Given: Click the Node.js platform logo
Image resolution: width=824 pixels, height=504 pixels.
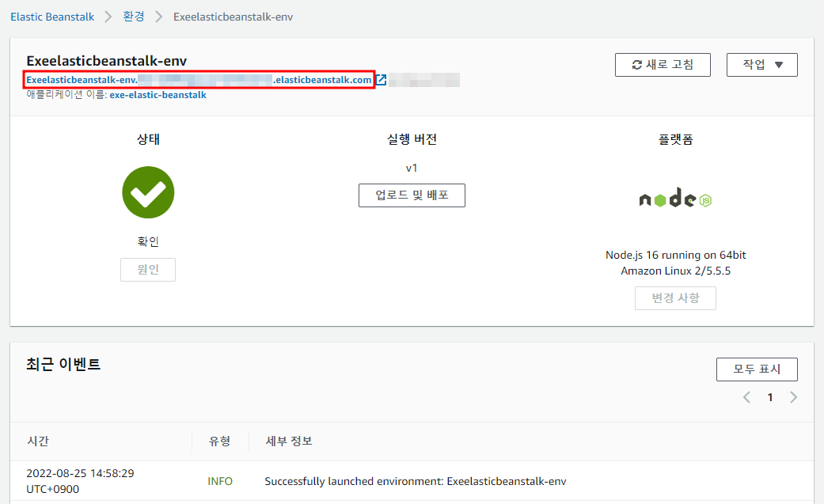Looking at the screenshot, I should [x=675, y=199].
